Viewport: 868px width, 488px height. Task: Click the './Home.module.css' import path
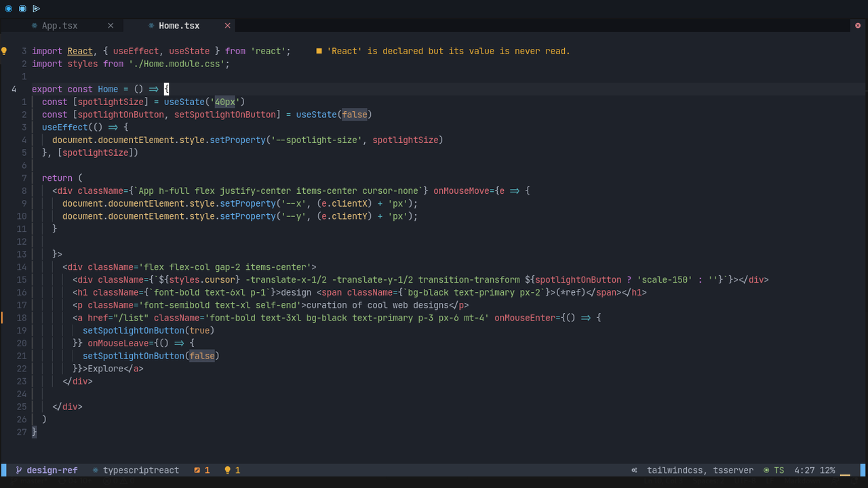[179, 64]
